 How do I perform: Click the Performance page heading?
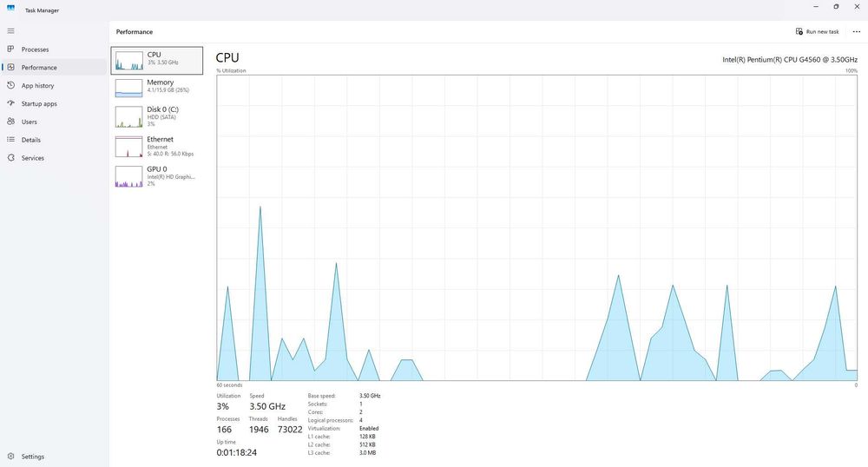point(135,31)
